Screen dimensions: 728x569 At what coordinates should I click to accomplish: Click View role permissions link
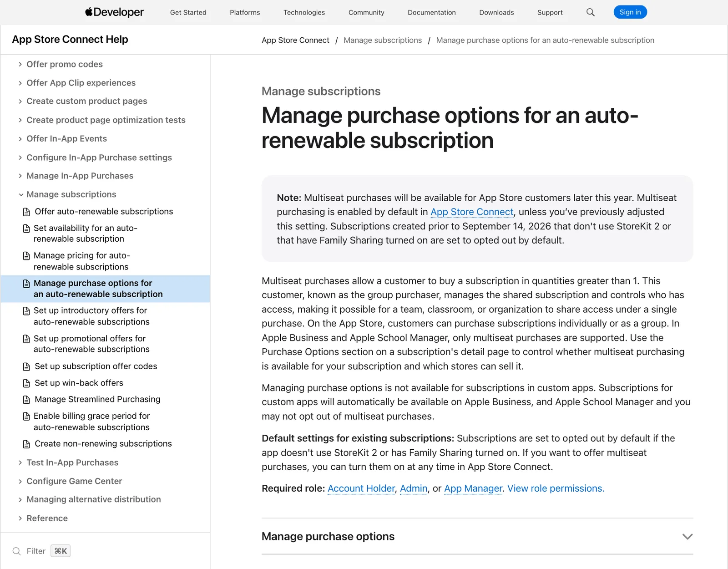(x=556, y=488)
